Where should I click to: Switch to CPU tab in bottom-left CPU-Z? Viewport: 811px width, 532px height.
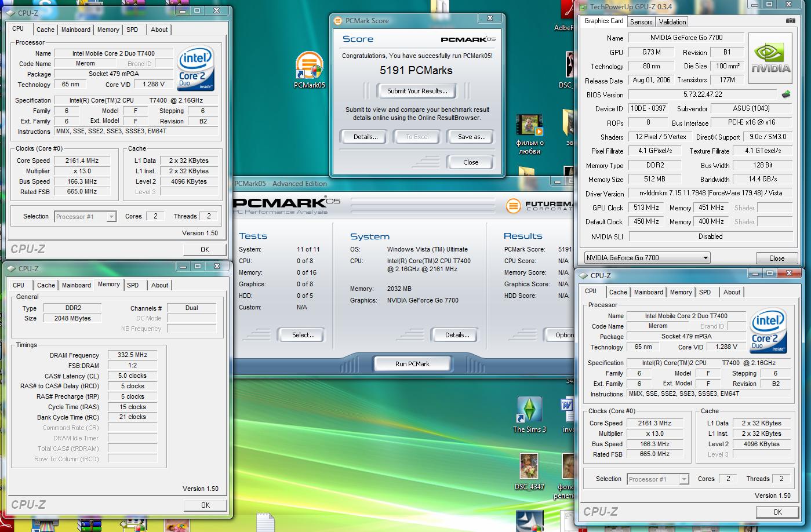tap(19, 285)
